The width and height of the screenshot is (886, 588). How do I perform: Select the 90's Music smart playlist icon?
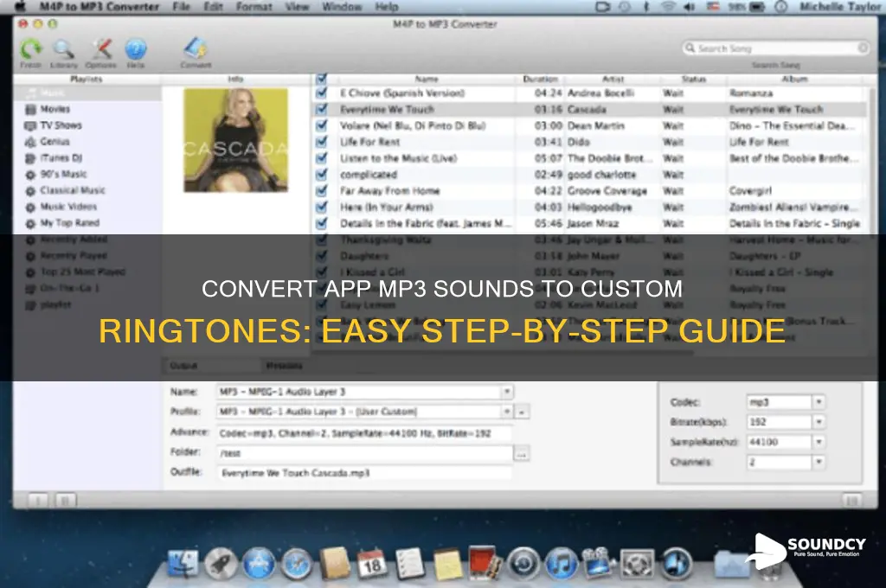point(30,175)
